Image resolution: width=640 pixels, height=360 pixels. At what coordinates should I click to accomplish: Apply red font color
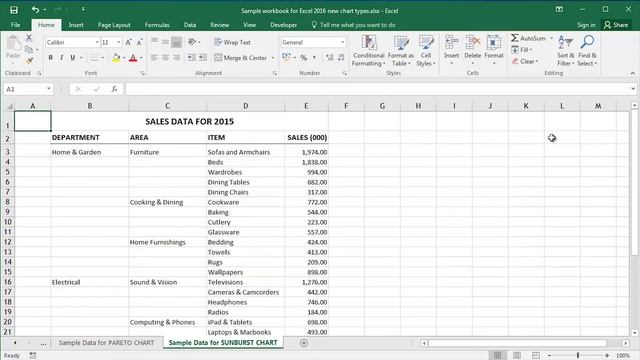(133, 58)
